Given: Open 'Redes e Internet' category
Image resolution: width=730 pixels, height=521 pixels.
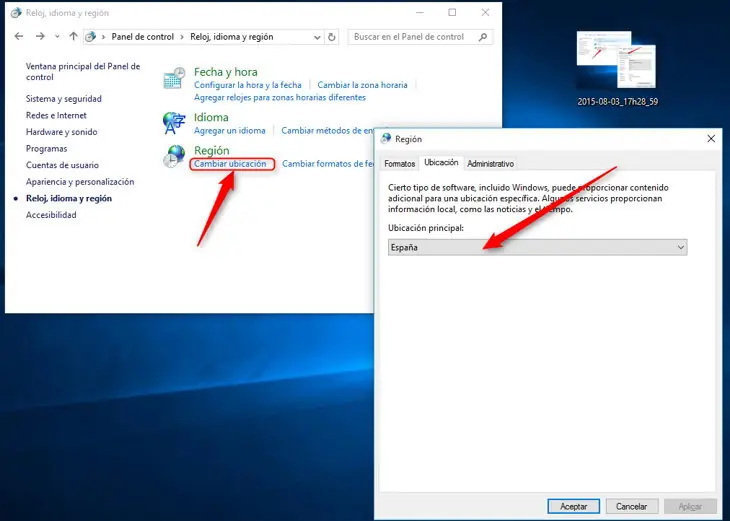Looking at the screenshot, I should (x=56, y=115).
